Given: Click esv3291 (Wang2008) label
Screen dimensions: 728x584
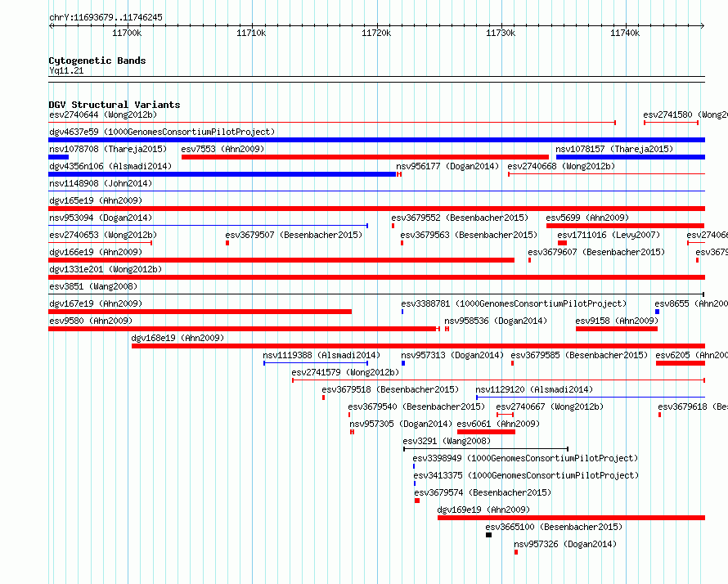Looking at the screenshot, I should click(x=447, y=441).
